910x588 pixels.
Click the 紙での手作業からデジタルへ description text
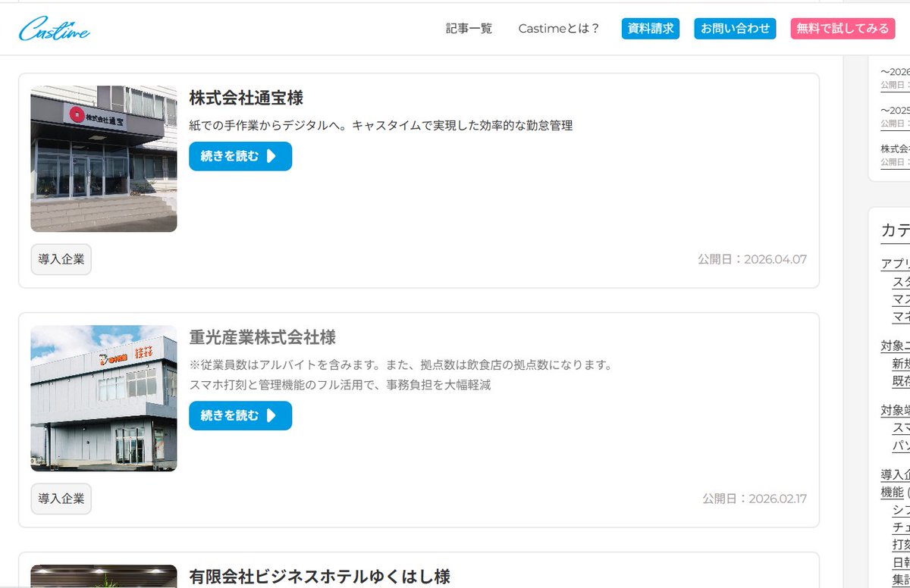381,125
